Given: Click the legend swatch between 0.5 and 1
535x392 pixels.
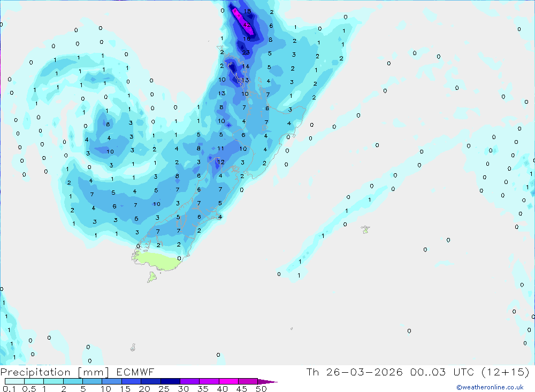Looking at the screenshot, I should click(34, 381).
